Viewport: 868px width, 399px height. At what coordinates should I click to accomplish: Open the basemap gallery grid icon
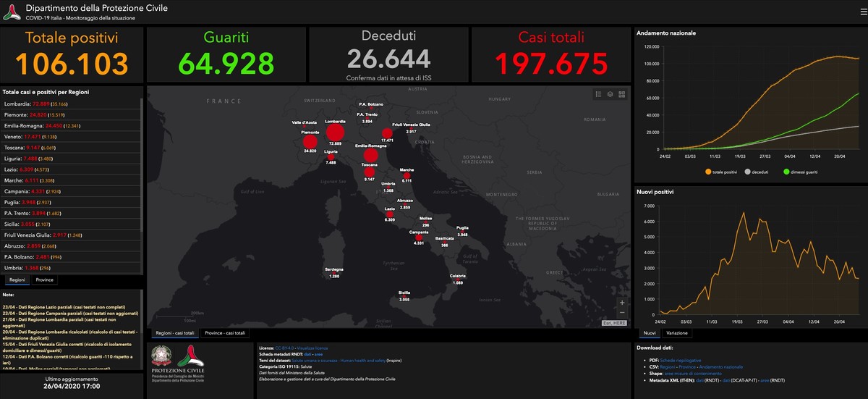point(621,94)
